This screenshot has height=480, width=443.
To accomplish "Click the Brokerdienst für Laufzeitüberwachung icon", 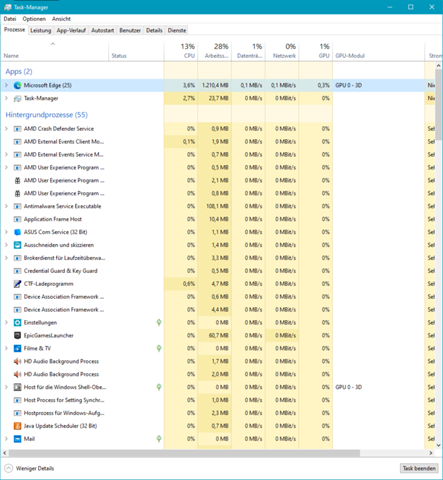I will pos(17,258).
